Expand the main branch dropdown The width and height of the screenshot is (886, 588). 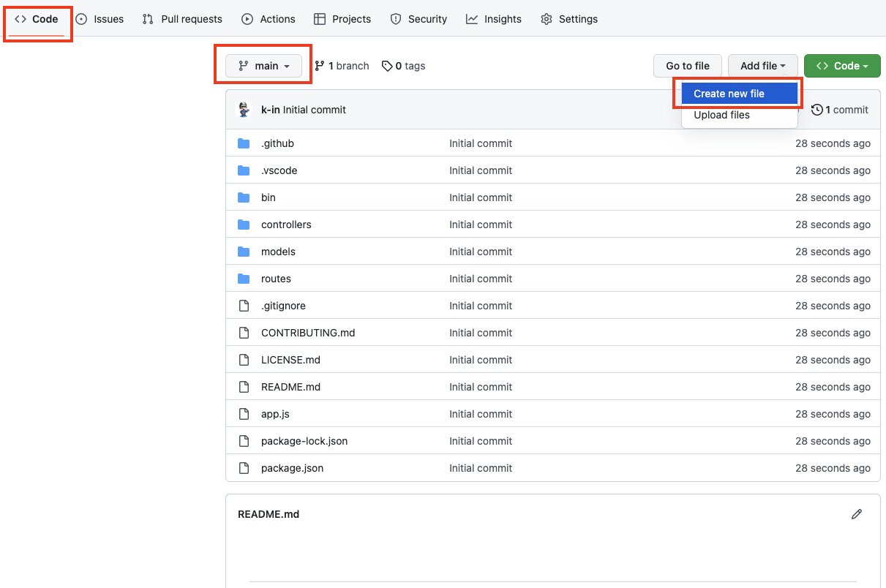[x=264, y=66]
